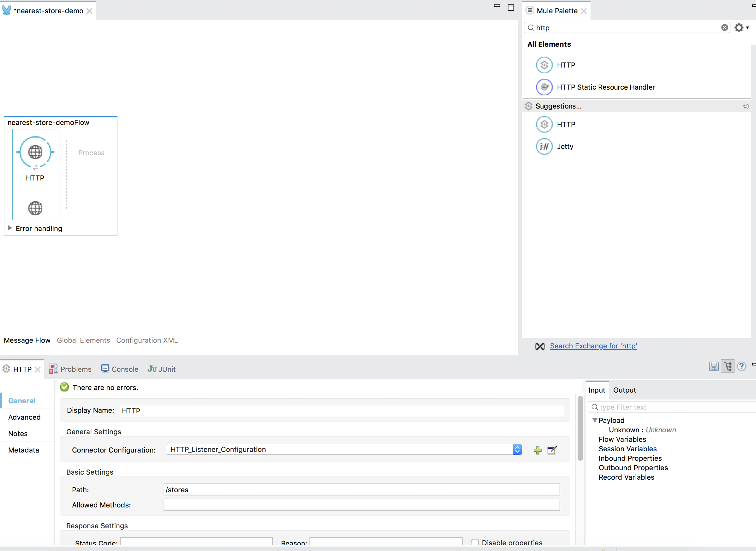Expand the Error handling section
The height and width of the screenshot is (551, 756).
(10, 228)
